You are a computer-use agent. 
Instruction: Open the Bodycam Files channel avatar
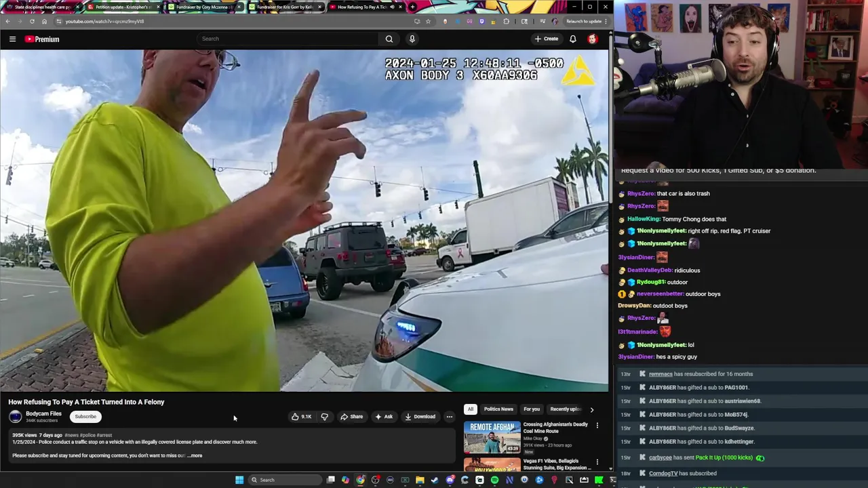(15, 417)
